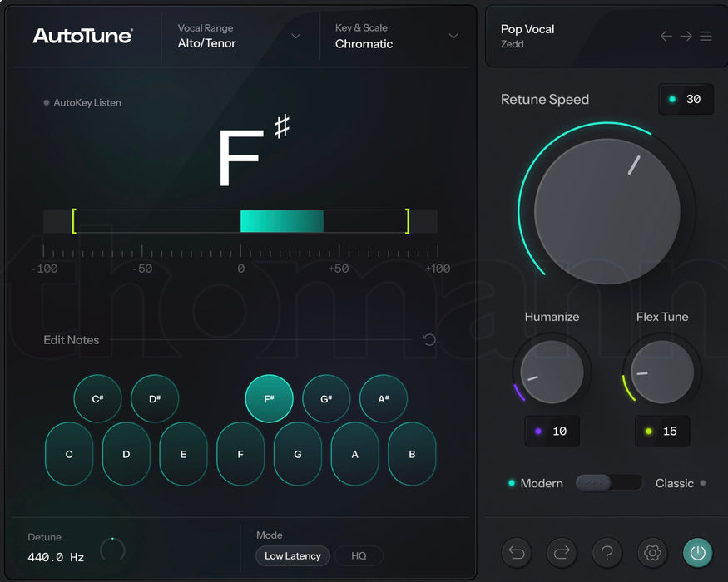Click the Detune label
This screenshot has height=582, width=728.
[45, 537]
